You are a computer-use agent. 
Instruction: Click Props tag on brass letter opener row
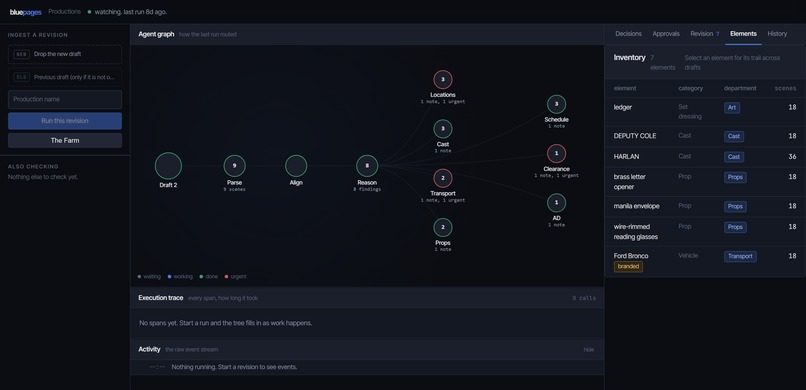(735, 177)
